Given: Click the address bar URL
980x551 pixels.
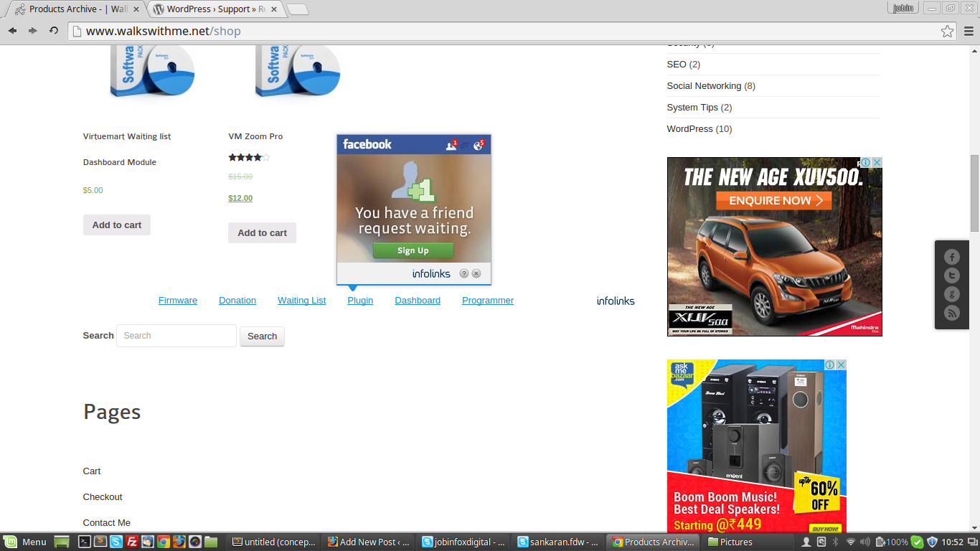Looking at the screenshot, I should (x=164, y=31).
